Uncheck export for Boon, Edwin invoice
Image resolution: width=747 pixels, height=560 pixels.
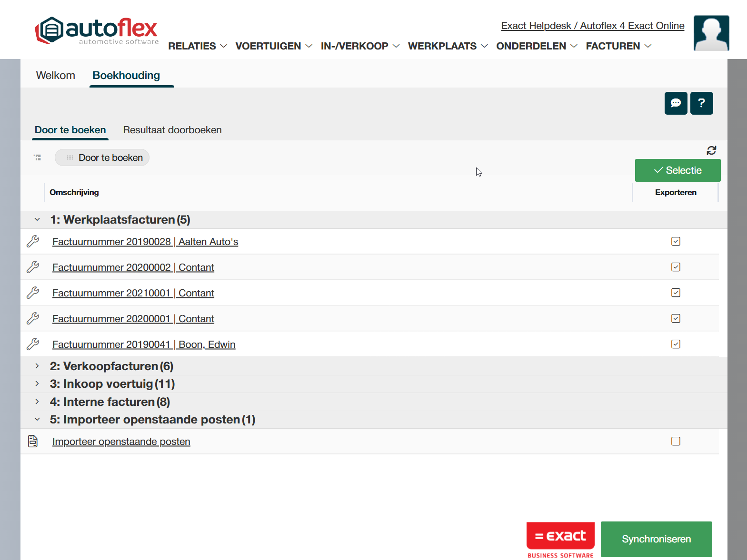pyautogui.click(x=676, y=344)
